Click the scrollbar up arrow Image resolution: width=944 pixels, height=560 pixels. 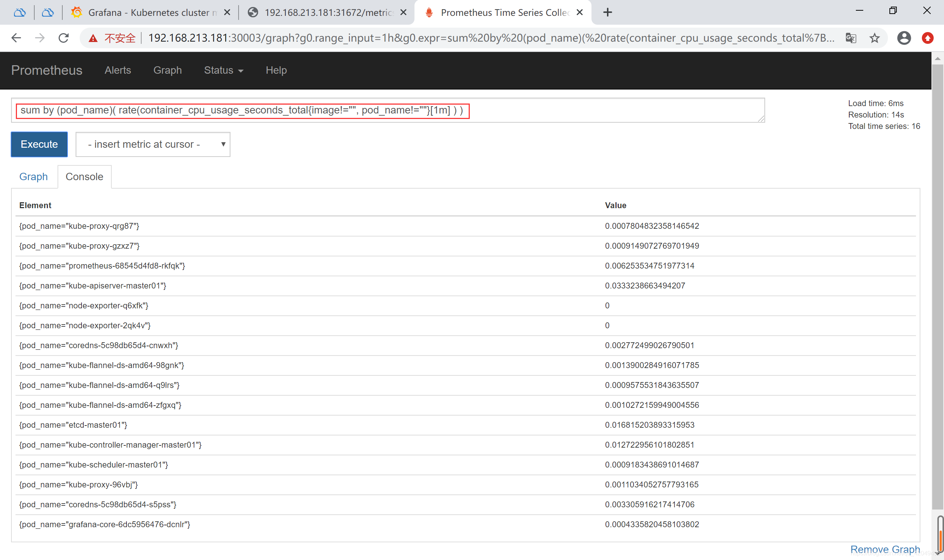[938, 59]
